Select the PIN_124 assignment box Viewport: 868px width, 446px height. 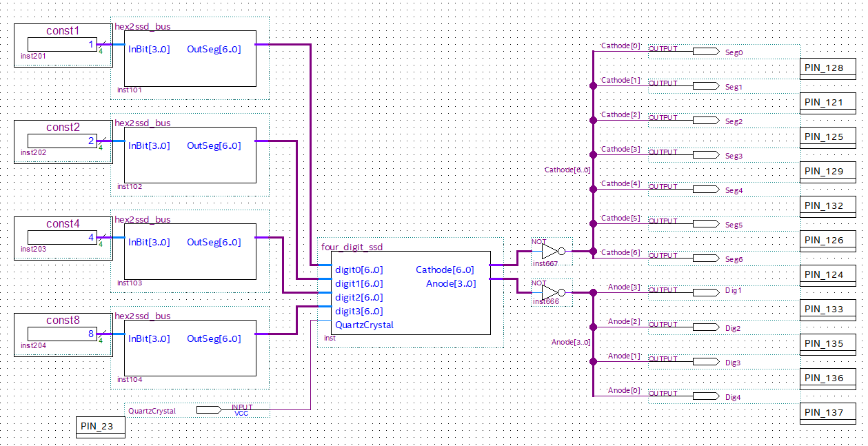828,275
